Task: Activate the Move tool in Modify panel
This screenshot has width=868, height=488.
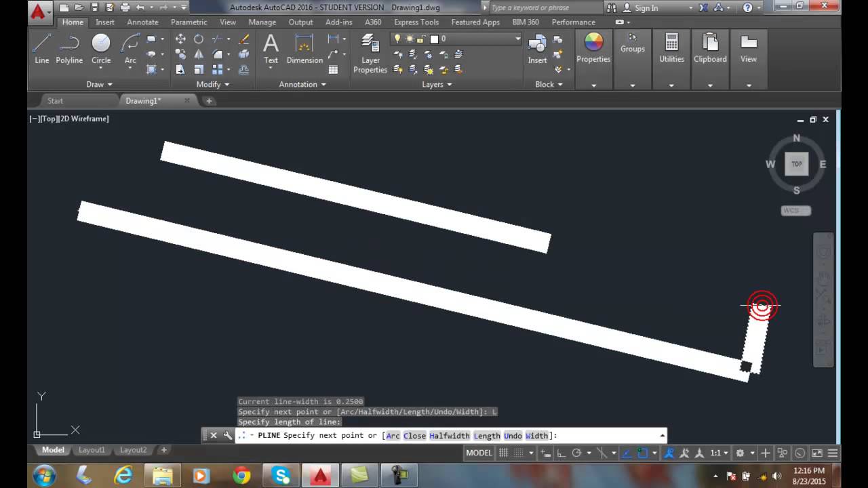Action: point(180,39)
